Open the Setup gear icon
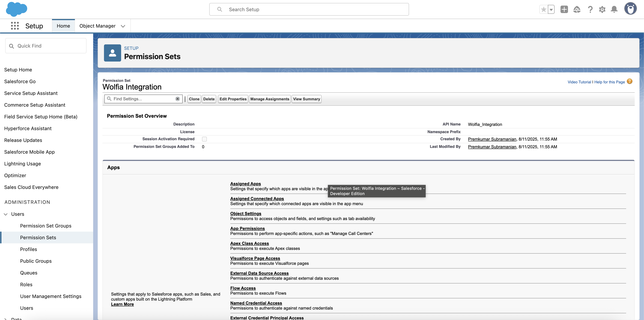644x320 pixels. 602,9
